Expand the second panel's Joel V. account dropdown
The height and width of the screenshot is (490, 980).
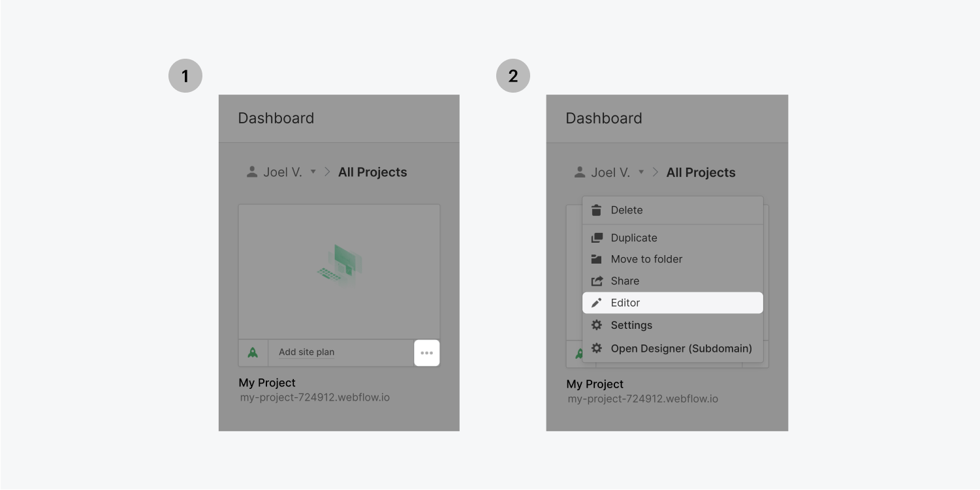point(642,172)
